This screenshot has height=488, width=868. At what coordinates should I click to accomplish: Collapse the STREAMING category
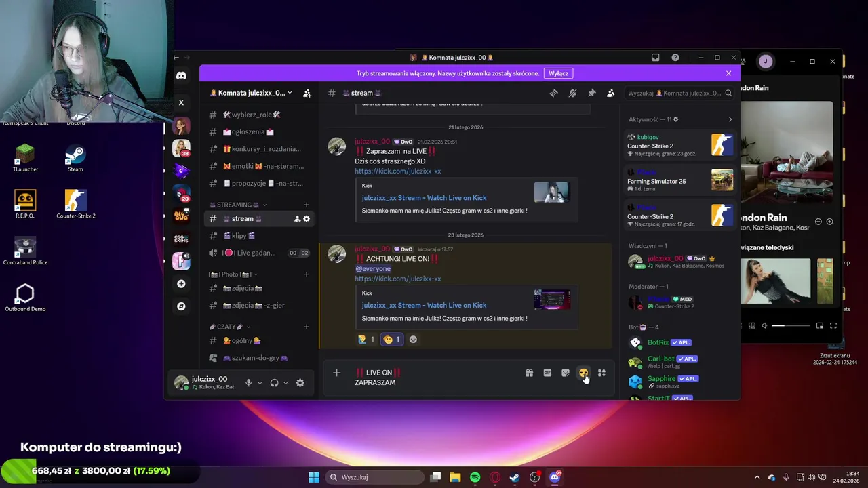click(237, 205)
